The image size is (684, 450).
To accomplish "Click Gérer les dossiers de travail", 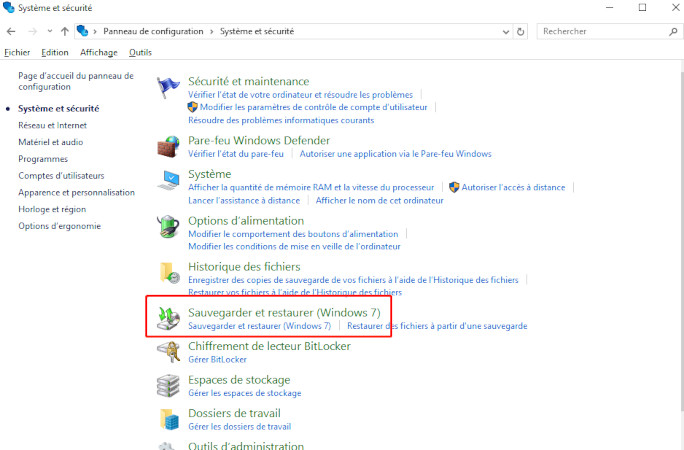I will [x=239, y=427].
